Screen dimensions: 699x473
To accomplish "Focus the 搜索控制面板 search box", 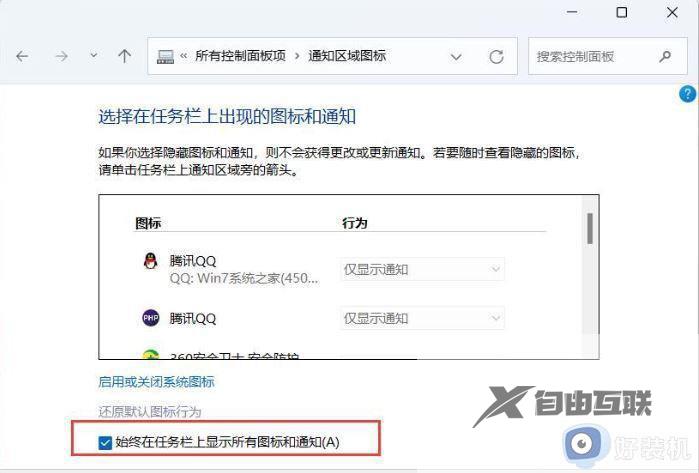I will click(608, 56).
